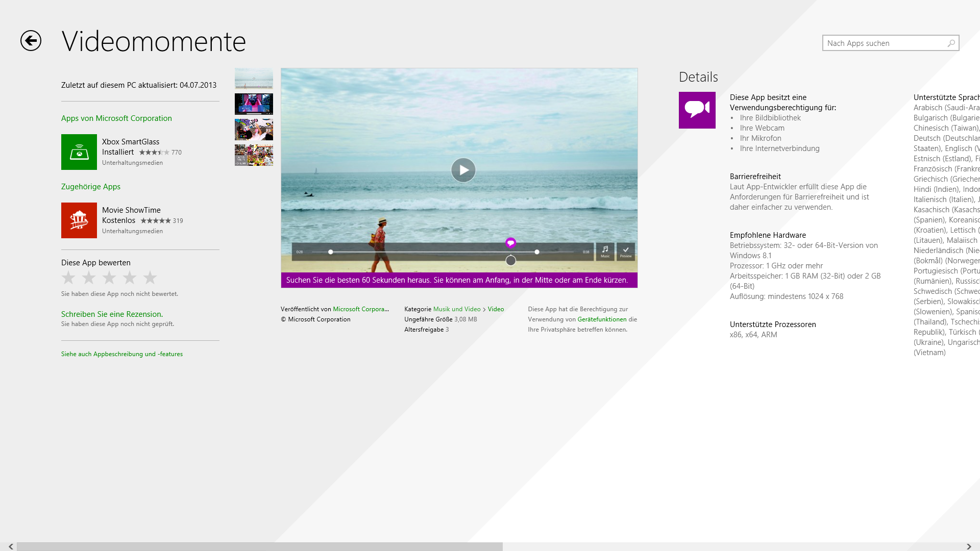
Task: Click the 'Videomomente' page title
Action: (x=154, y=41)
